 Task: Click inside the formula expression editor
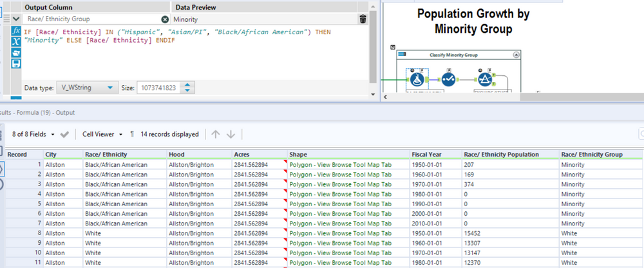195,52
